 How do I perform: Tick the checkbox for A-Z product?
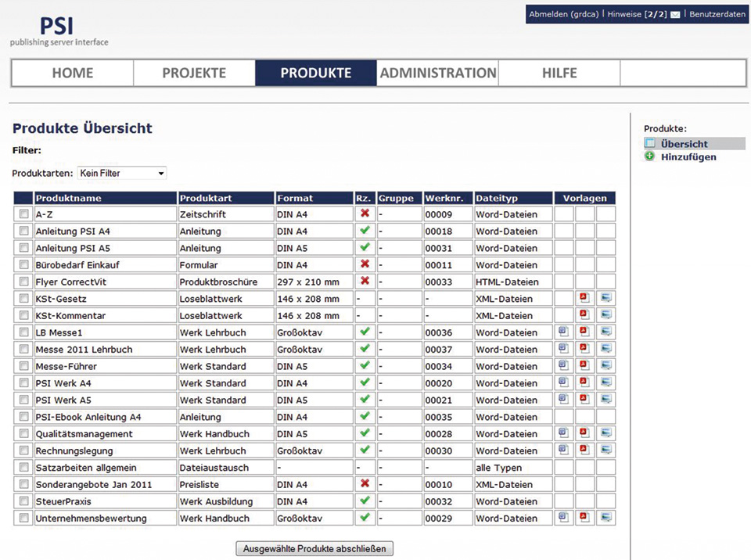[23, 214]
